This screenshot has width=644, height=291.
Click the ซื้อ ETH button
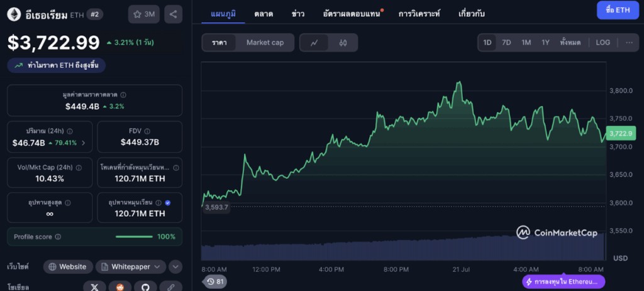point(618,10)
